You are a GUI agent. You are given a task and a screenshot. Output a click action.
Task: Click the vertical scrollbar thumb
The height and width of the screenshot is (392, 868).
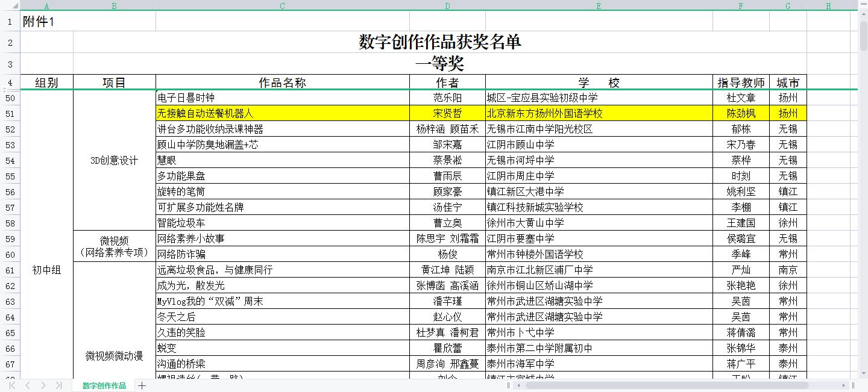[x=863, y=36]
